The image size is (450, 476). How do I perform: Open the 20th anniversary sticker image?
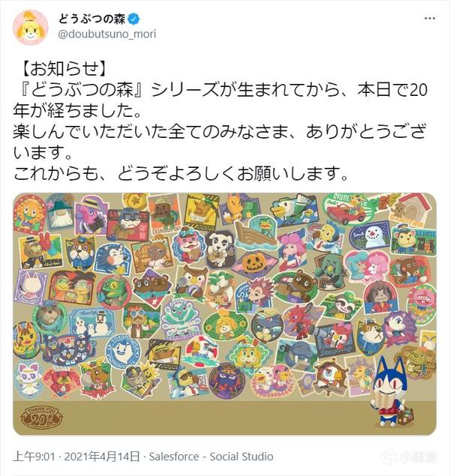point(225,314)
